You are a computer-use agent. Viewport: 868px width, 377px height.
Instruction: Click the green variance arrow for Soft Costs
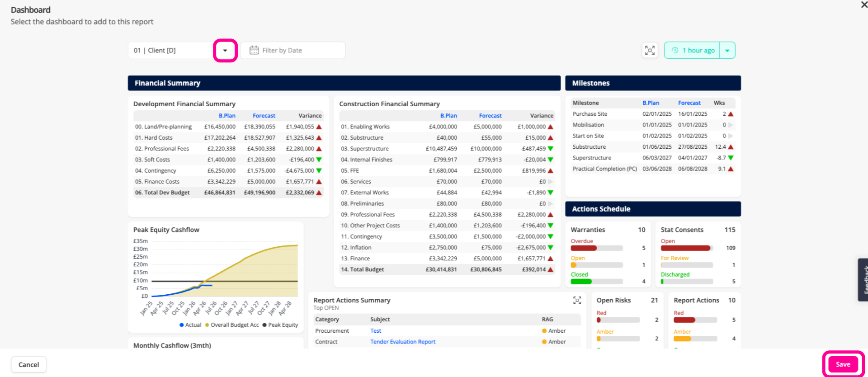point(319,160)
